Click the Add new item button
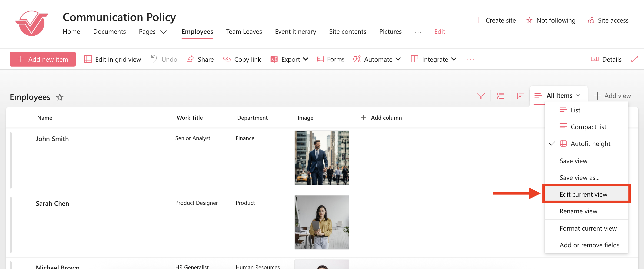Screen dimensions: 644x269 (43, 59)
